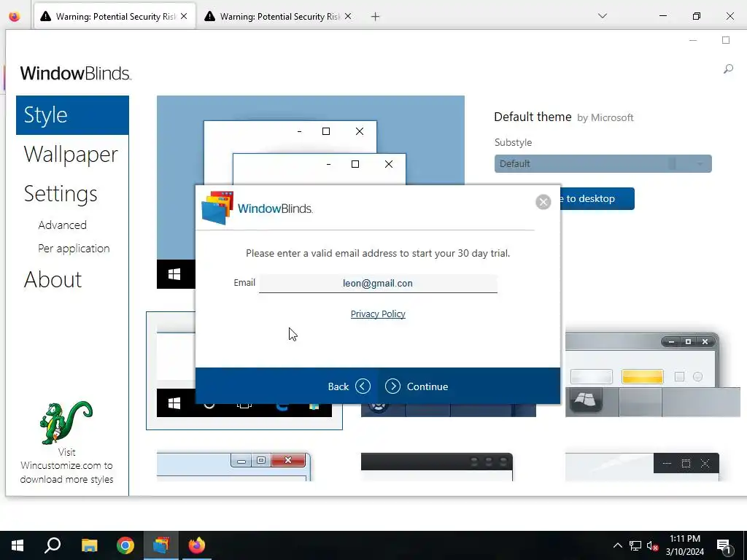
Task: Switch to the second Firefox warning tab
Action: pos(279,16)
